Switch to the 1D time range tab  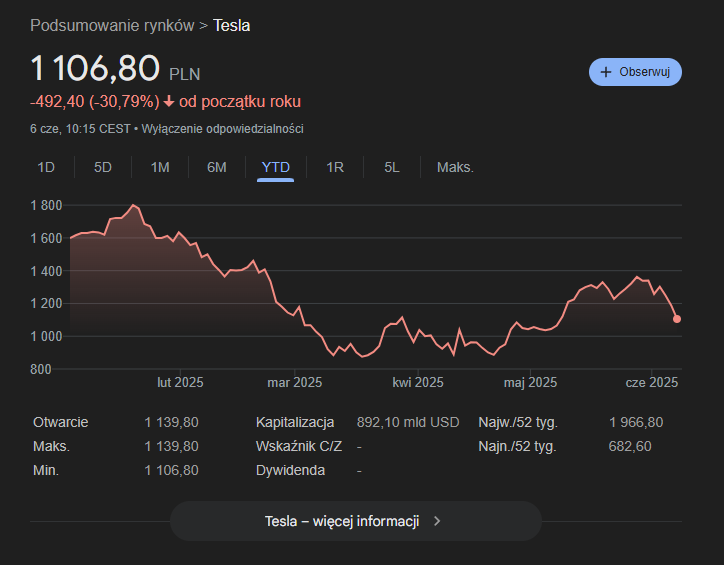[x=46, y=167]
